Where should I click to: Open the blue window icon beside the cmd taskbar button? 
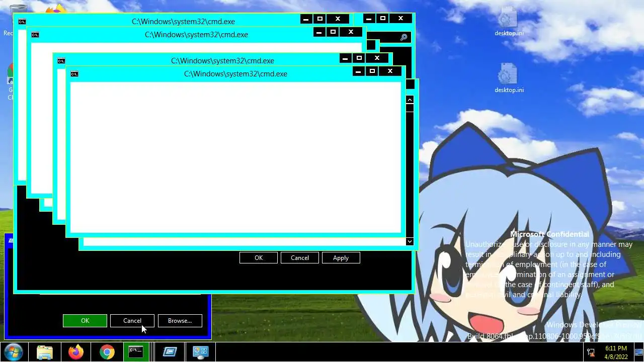point(170,352)
